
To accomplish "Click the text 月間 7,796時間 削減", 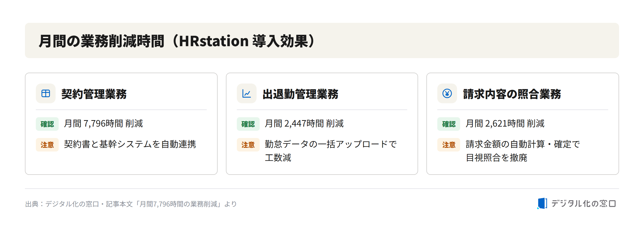I will pos(103,123).
